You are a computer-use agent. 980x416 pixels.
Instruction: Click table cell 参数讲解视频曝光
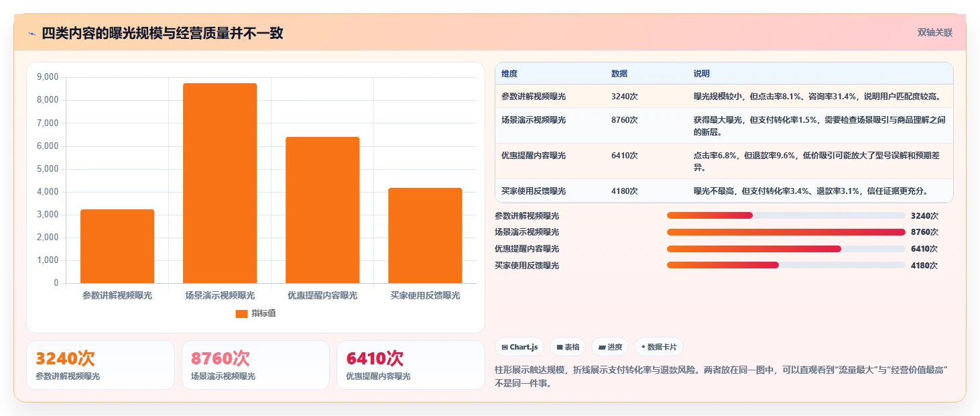(x=534, y=97)
